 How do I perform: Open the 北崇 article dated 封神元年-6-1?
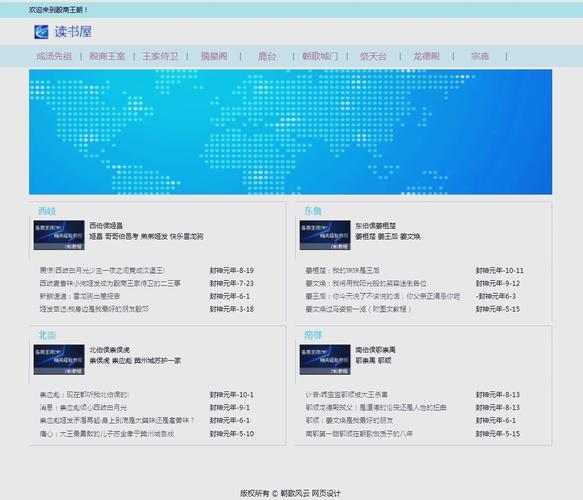117,420
